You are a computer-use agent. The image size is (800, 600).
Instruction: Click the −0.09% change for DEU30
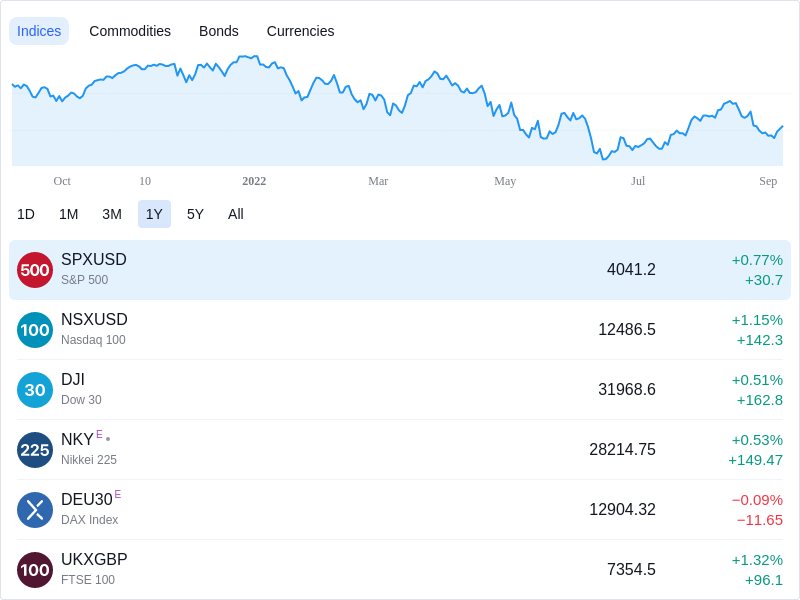[x=757, y=500]
